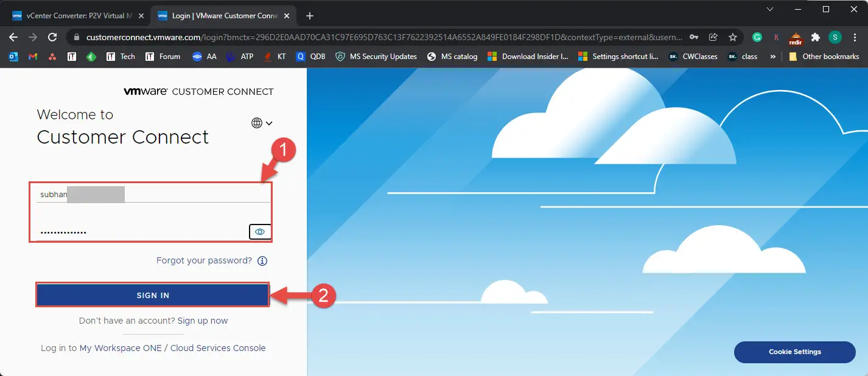Click the SIGN IN button
The width and height of the screenshot is (868, 376).
click(x=153, y=295)
